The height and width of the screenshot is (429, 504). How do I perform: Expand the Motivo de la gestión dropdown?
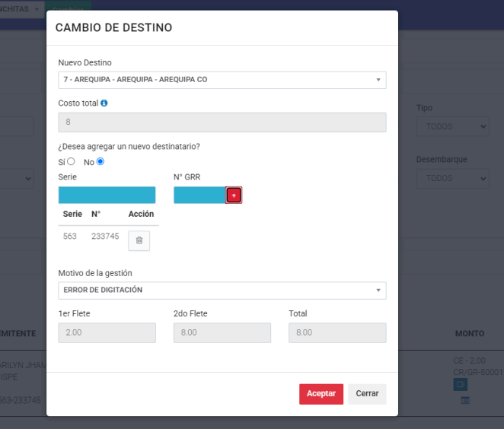pyautogui.click(x=222, y=291)
